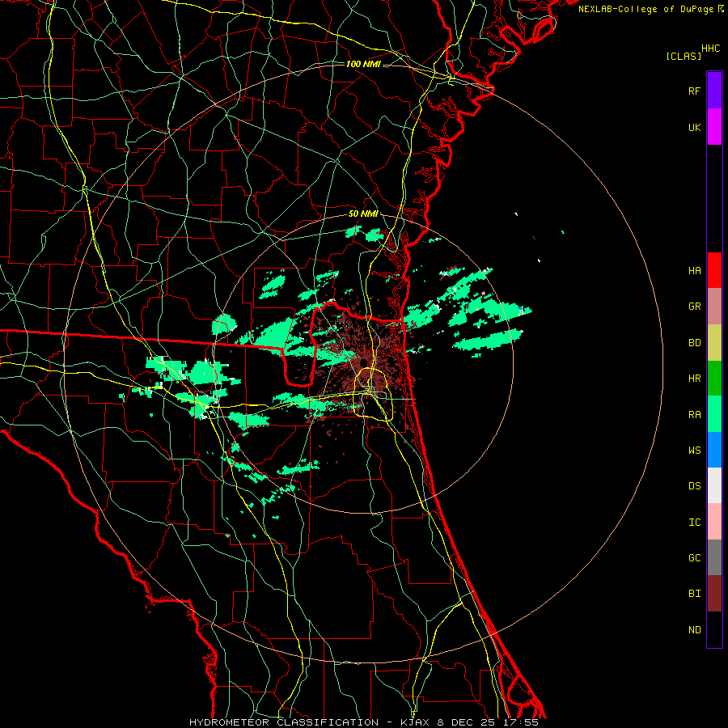This screenshot has width=728, height=728.
Task: Click the ND black legend swatch
Action: pos(714,629)
